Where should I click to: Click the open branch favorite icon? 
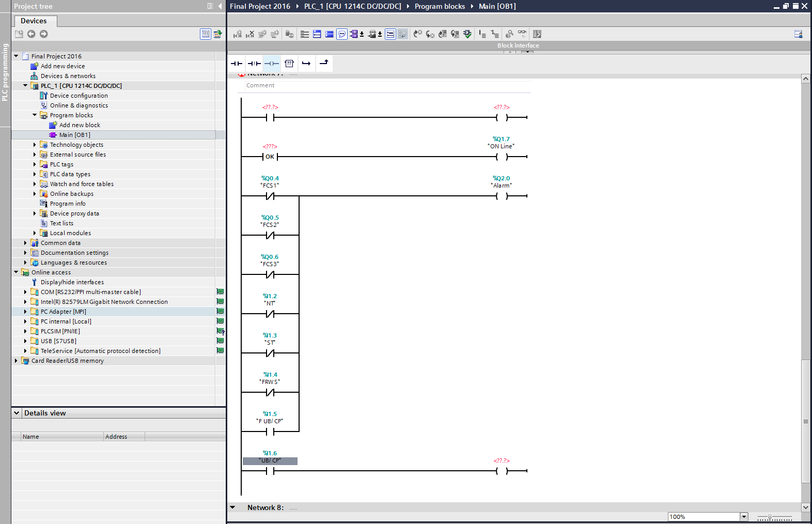coord(306,64)
